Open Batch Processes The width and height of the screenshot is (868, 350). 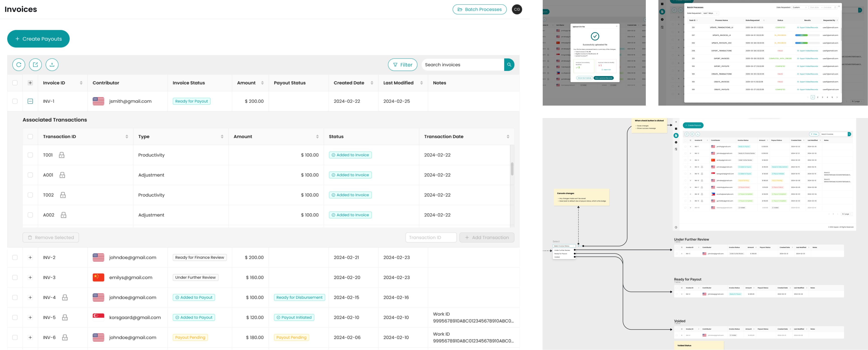click(479, 9)
